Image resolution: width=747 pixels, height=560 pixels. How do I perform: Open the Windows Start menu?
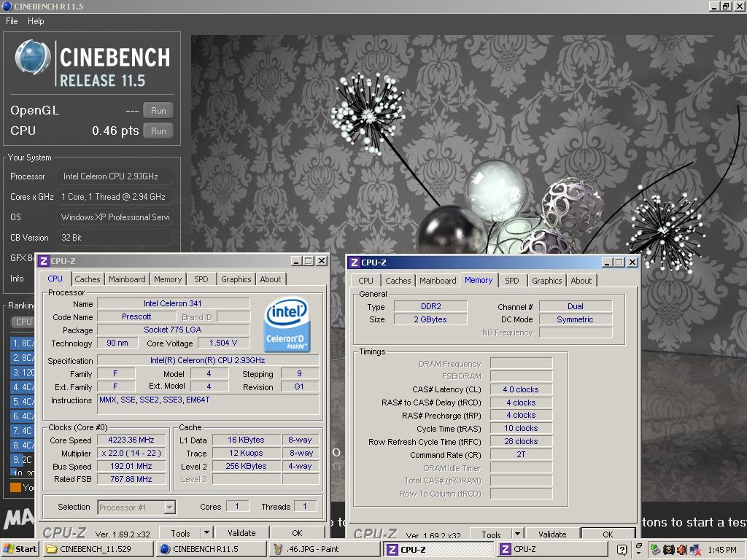pyautogui.click(x=20, y=549)
